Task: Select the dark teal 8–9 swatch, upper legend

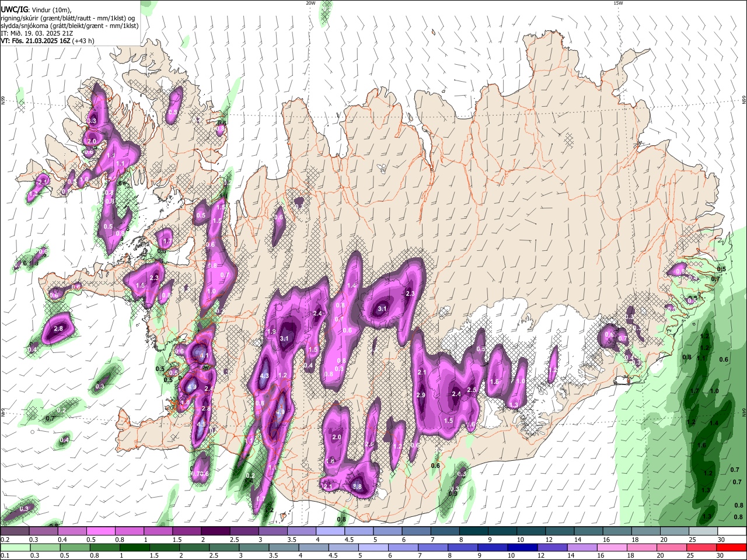Action: pos(474,531)
